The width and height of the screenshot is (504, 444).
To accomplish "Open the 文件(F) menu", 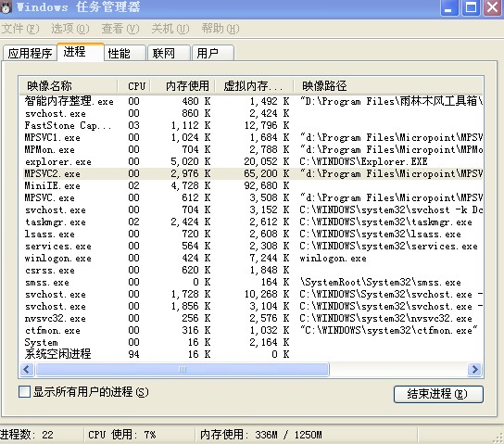I will click(20, 29).
